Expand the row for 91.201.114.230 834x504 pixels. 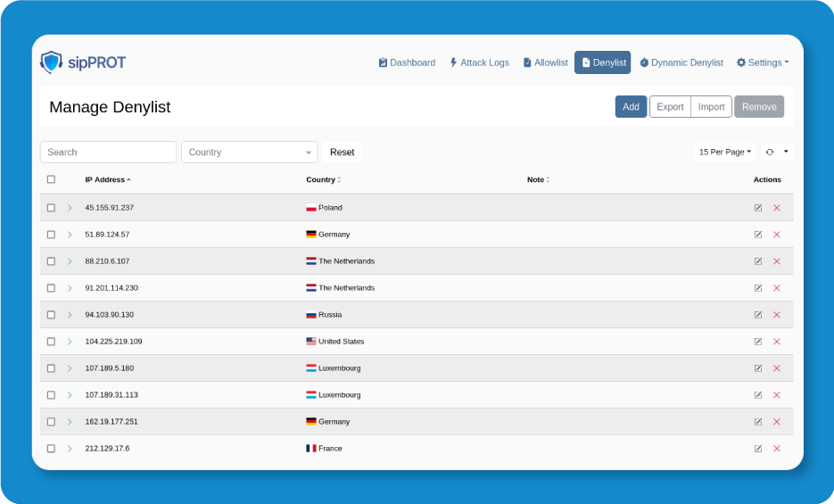pyautogui.click(x=70, y=288)
